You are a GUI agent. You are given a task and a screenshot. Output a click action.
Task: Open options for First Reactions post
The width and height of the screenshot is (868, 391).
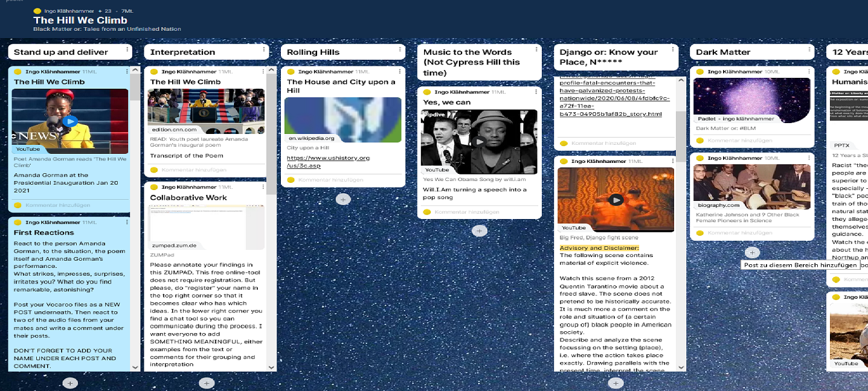tap(126, 223)
